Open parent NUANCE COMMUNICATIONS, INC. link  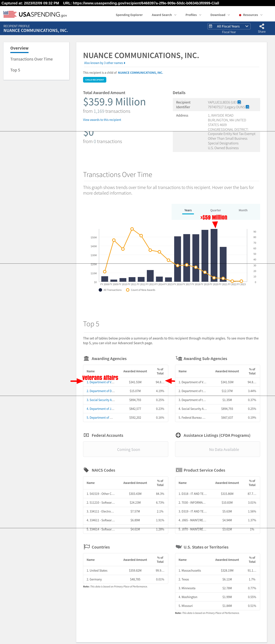pos(140,73)
